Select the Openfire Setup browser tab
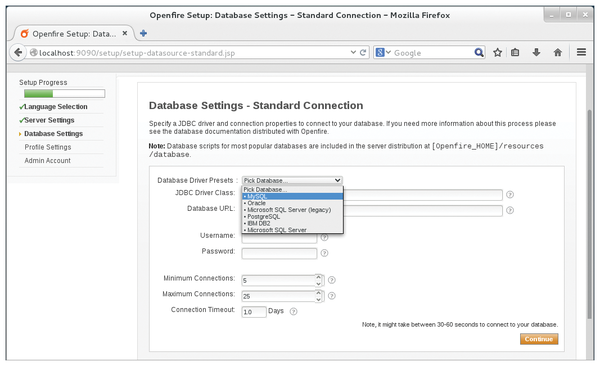600x366 pixels. [x=73, y=34]
